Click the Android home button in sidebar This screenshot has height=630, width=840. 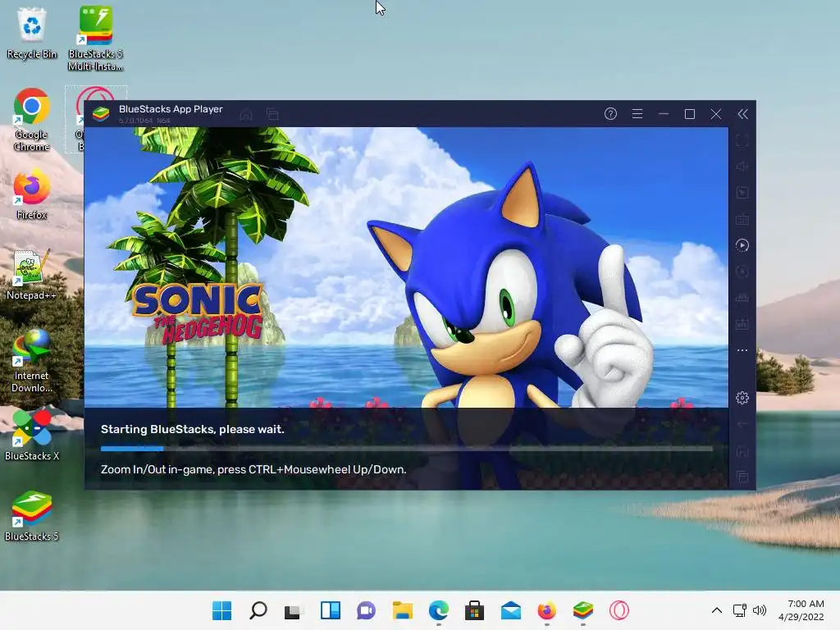tap(742, 450)
